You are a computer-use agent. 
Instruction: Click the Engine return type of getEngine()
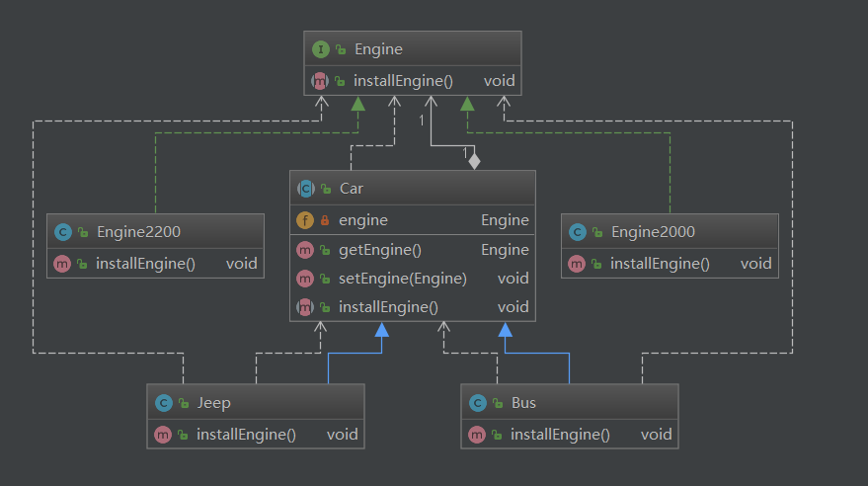tap(505, 250)
